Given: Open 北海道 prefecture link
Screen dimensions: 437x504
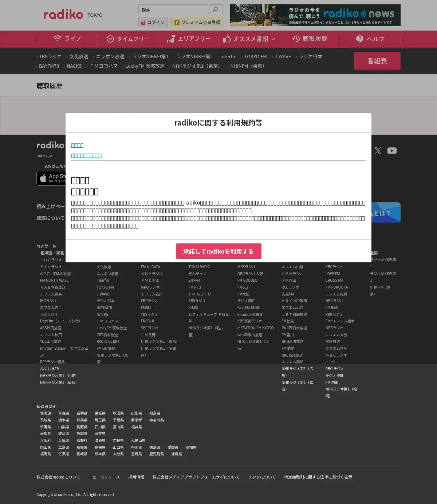Looking at the screenshot, I should (x=46, y=413).
